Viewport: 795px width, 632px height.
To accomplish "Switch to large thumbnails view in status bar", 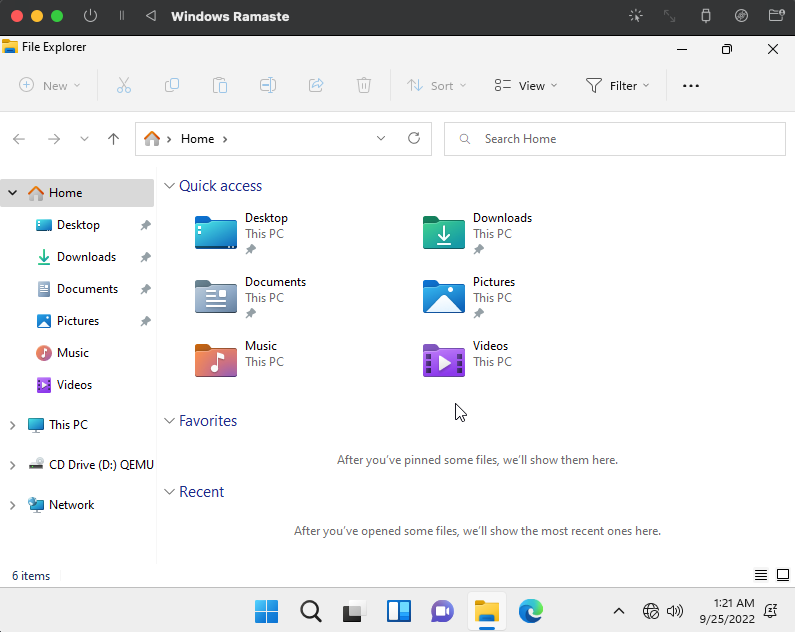I will (x=783, y=575).
